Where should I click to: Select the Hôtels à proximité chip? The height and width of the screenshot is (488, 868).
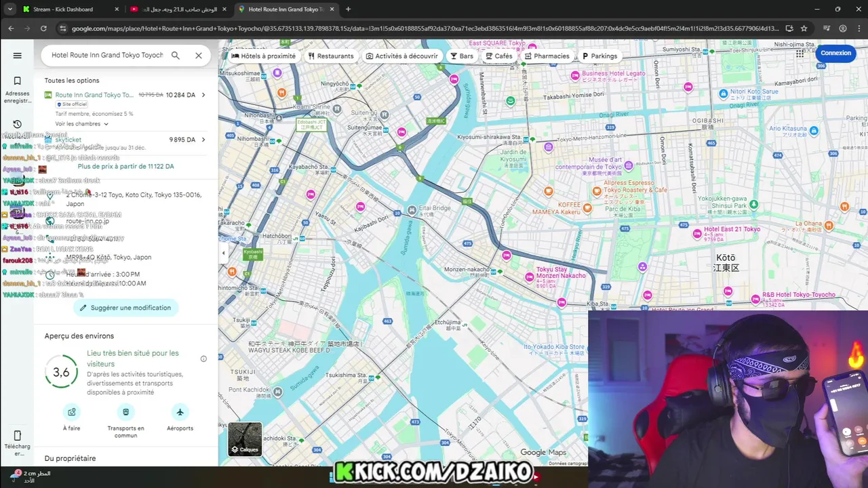(x=264, y=56)
